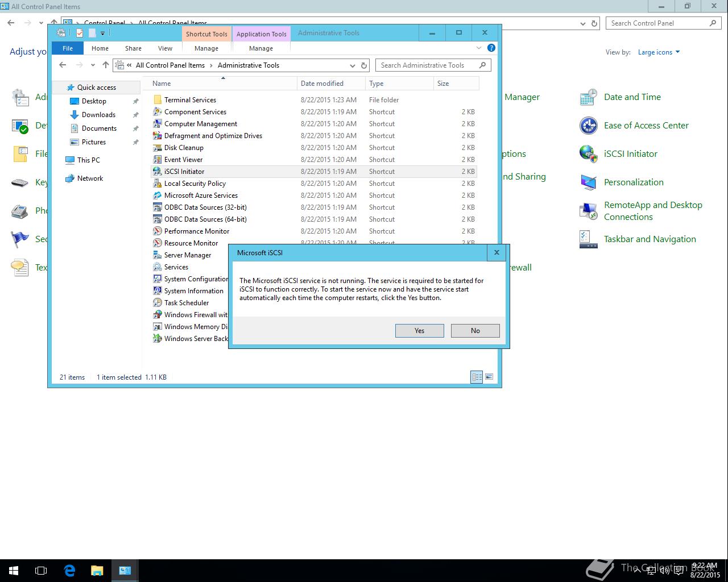The width and height of the screenshot is (728, 582).
Task: Open View by Large icons dropdown
Action: pyautogui.click(x=659, y=52)
